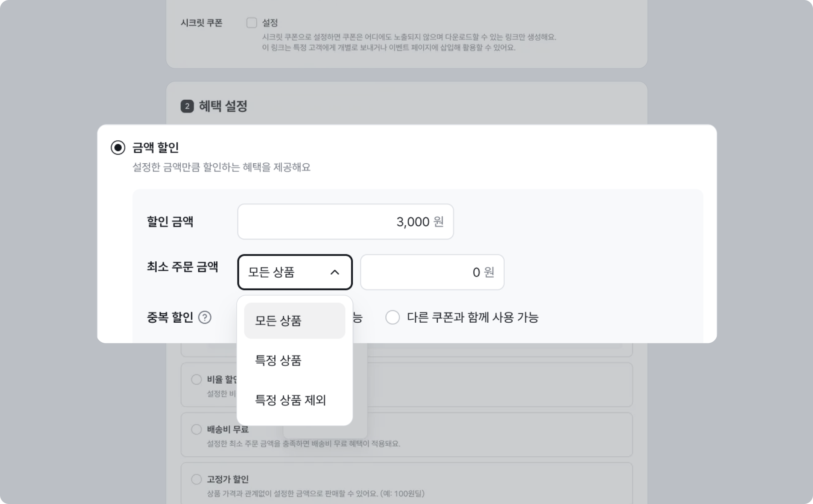Focus the 할인 금액 field showing 3,000
The width and height of the screenshot is (813, 504).
tap(345, 222)
